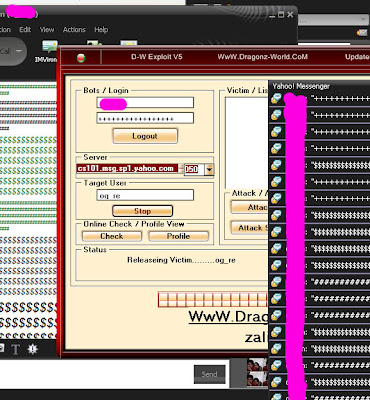Click the bot password field
Screen dimensions: 370x400
coord(145,118)
